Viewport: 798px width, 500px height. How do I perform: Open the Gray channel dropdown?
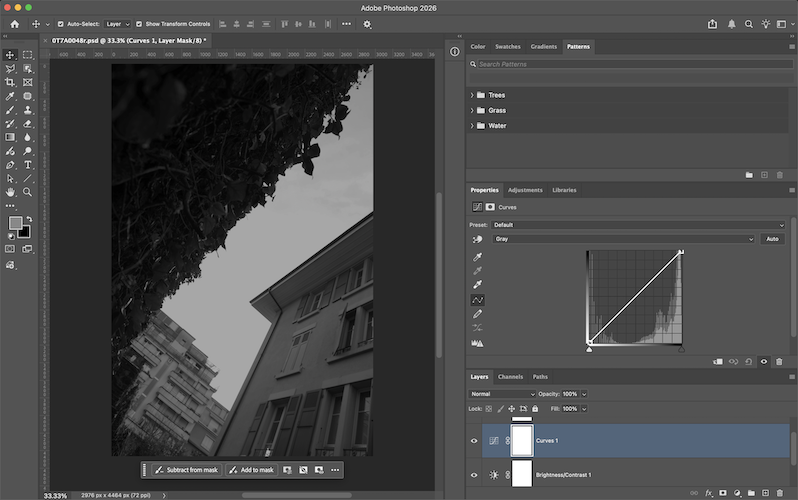pyautogui.click(x=623, y=239)
